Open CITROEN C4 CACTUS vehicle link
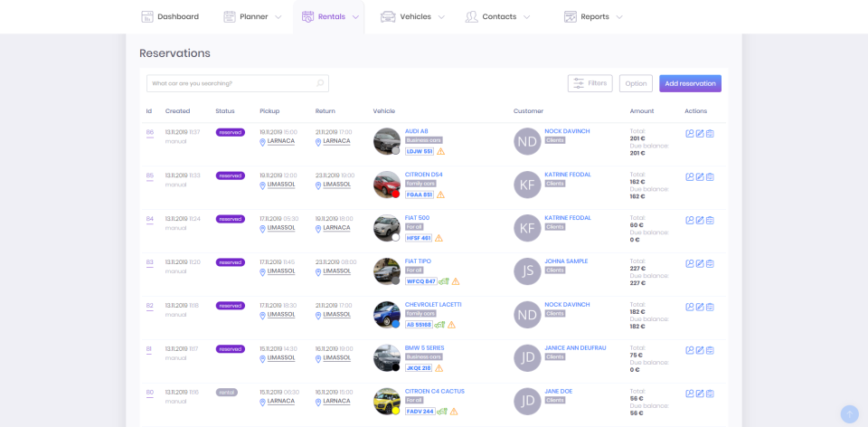The width and height of the screenshot is (868, 427). tap(435, 391)
